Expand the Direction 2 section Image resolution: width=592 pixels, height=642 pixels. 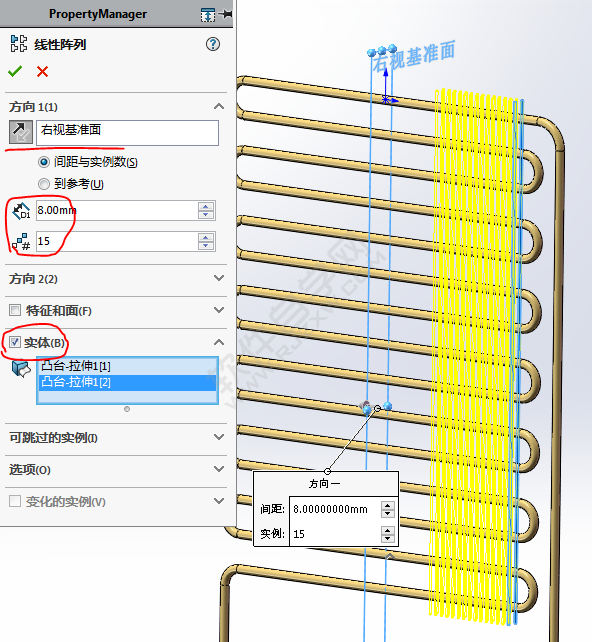219,278
